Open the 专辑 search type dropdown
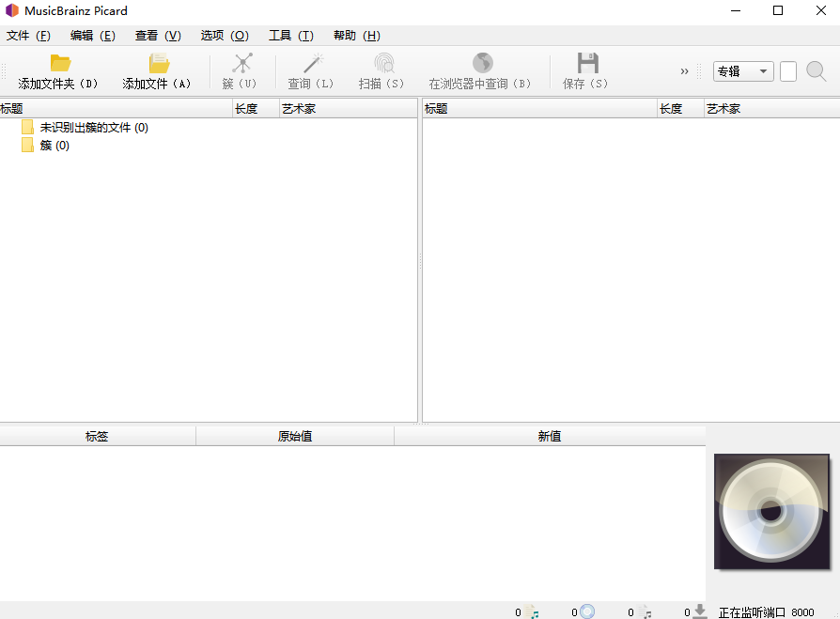This screenshot has height=619, width=840. point(743,71)
